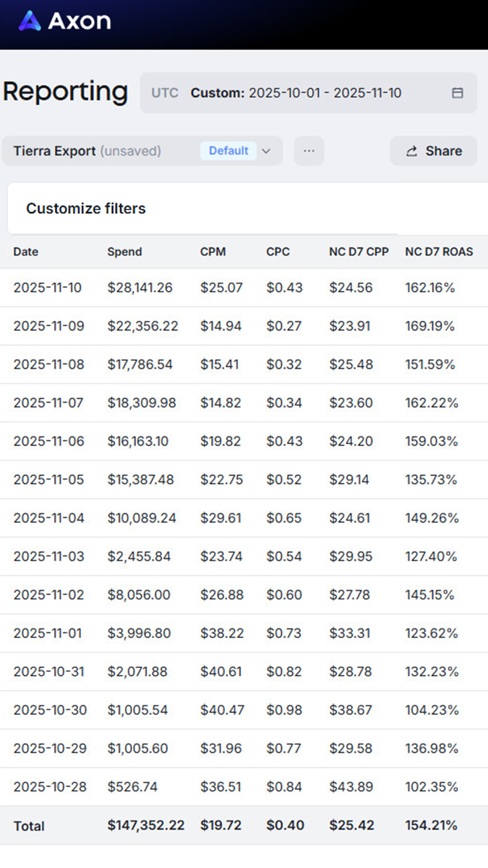Click the Axon logo icon
488x868 pixels.
click(x=30, y=21)
